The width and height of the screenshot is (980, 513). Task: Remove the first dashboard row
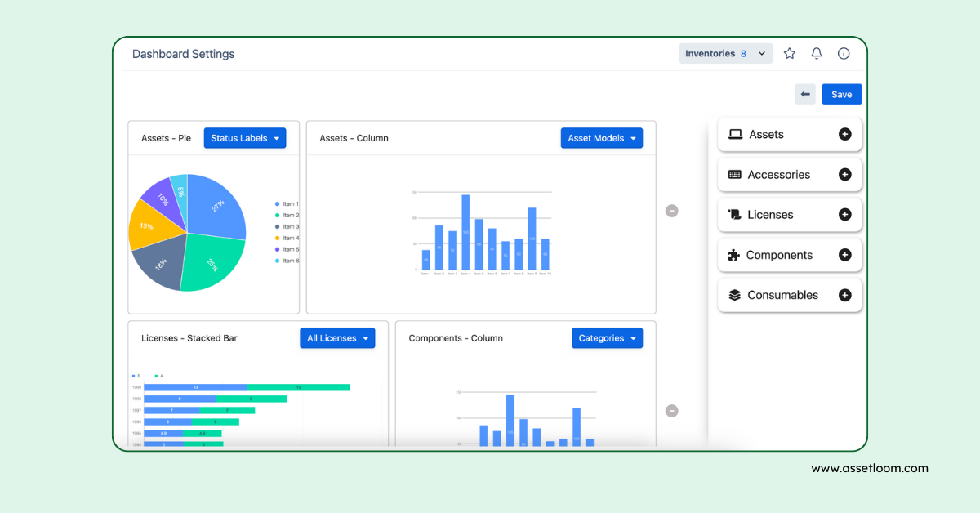coord(671,211)
